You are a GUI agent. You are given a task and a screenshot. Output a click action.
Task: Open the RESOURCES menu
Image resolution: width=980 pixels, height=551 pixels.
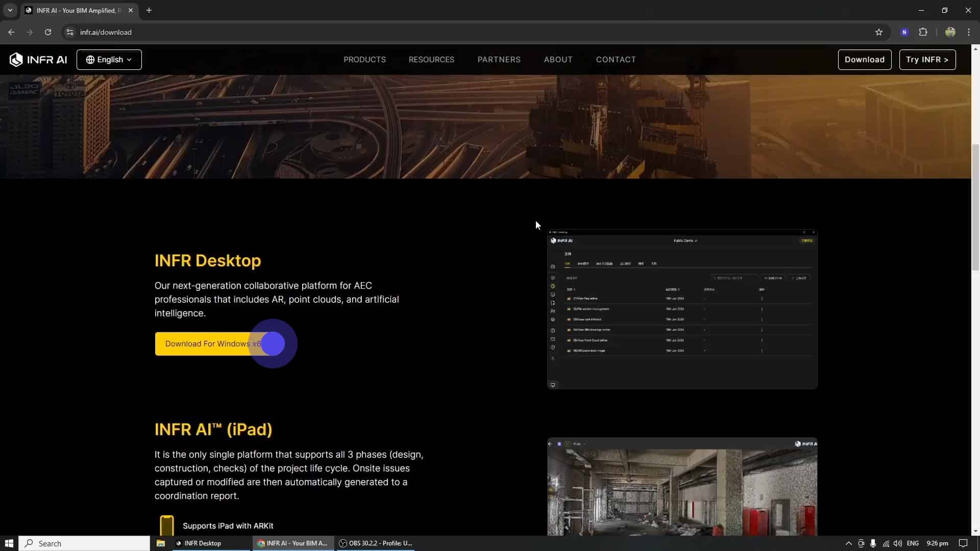[x=431, y=60]
